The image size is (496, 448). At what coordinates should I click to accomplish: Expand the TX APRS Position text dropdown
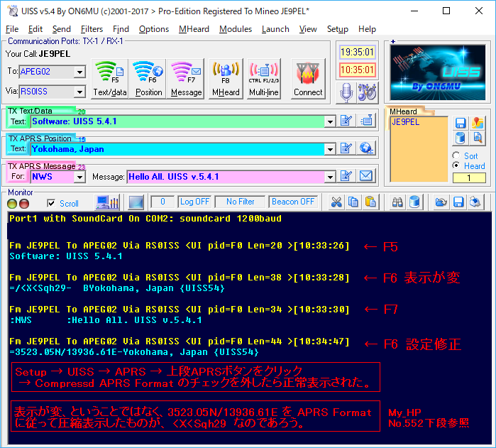coord(330,149)
